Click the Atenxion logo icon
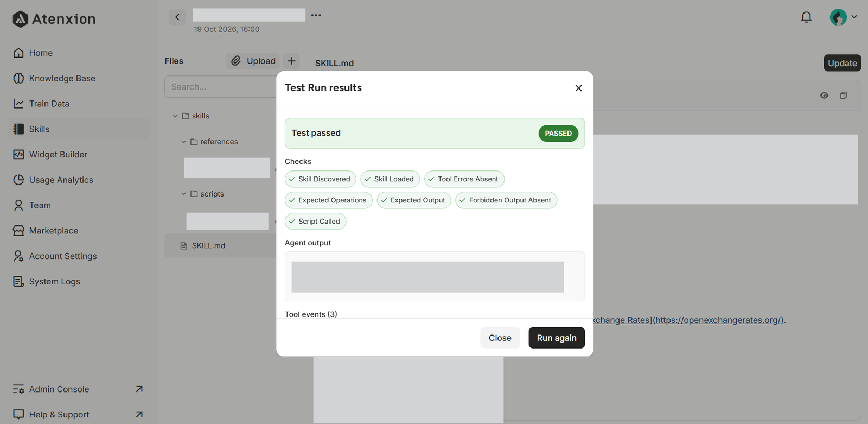Viewport: 868px width, 424px height. [20, 19]
